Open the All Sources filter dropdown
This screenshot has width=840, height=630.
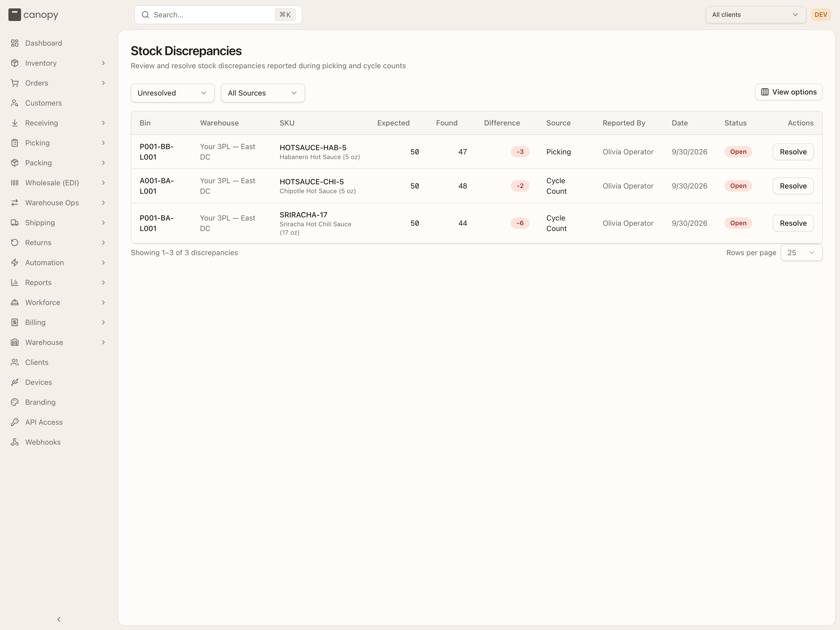coord(263,93)
